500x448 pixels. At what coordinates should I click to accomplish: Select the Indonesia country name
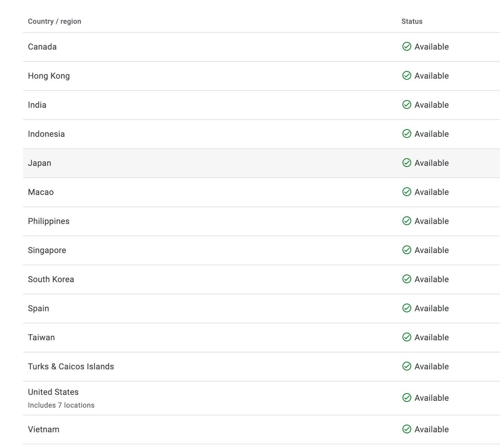click(46, 134)
